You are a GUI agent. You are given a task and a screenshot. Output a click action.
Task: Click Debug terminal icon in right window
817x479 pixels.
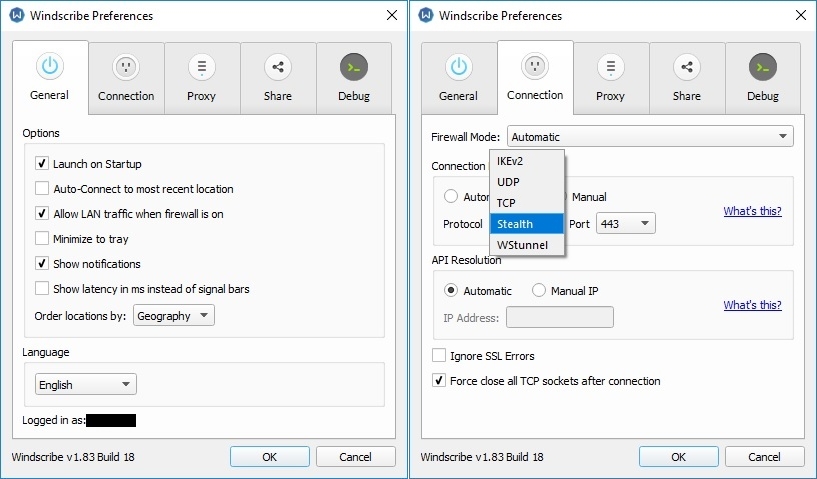[763, 67]
